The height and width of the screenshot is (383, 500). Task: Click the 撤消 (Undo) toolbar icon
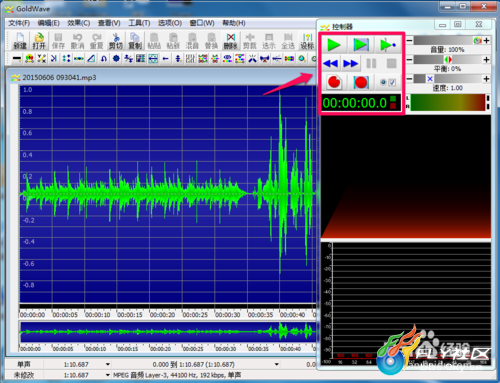coord(77,41)
